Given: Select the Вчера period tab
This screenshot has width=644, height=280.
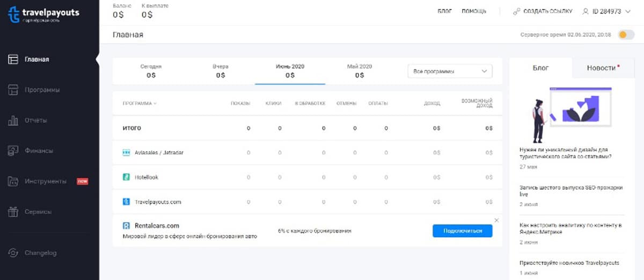Looking at the screenshot, I should pyautogui.click(x=221, y=71).
